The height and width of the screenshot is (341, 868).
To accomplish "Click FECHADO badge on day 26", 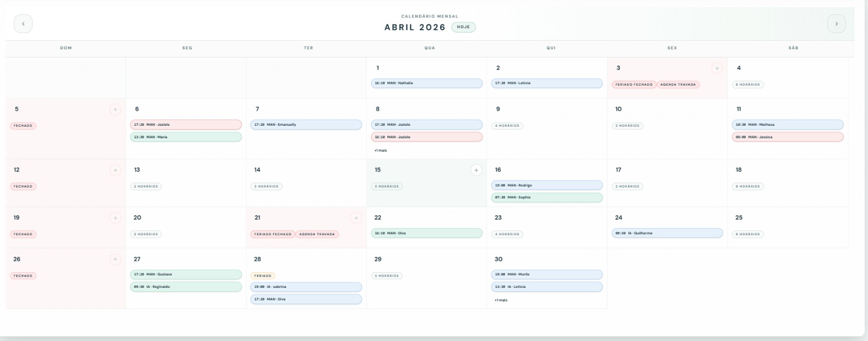I will coord(23,276).
